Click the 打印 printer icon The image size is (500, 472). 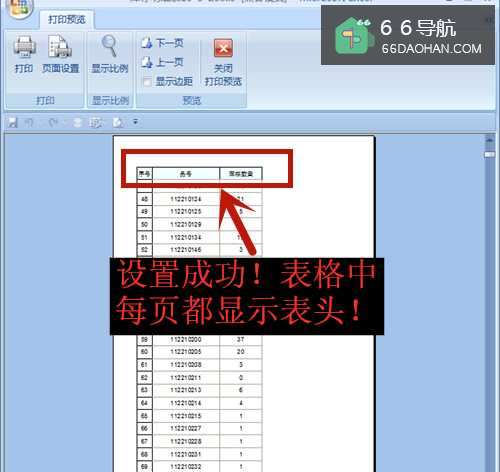tap(24, 47)
